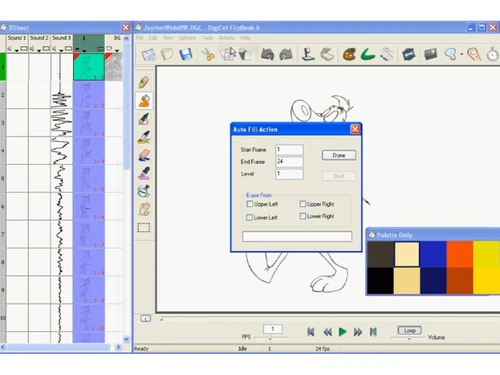Select the dotted rectangle selection tool
The width and height of the screenshot is (500, 375).
point(144,228)
